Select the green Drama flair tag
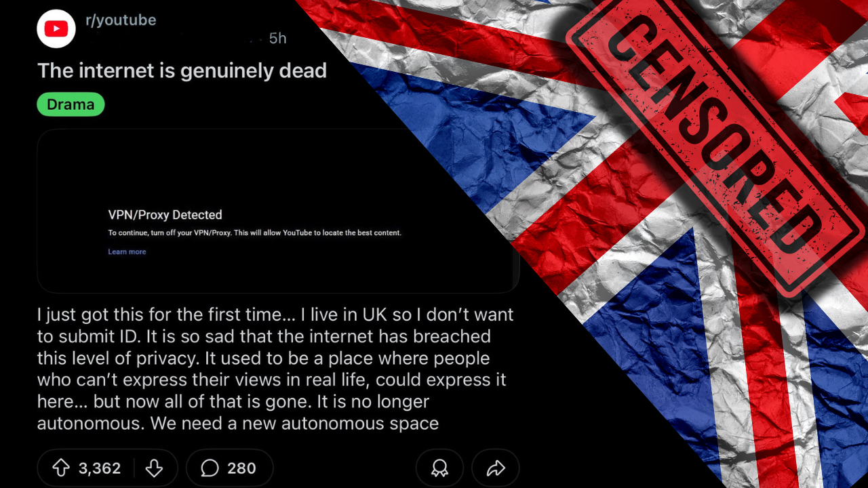Image resolution: width=868 pixels, height=488 pixels. pos(71,104)
